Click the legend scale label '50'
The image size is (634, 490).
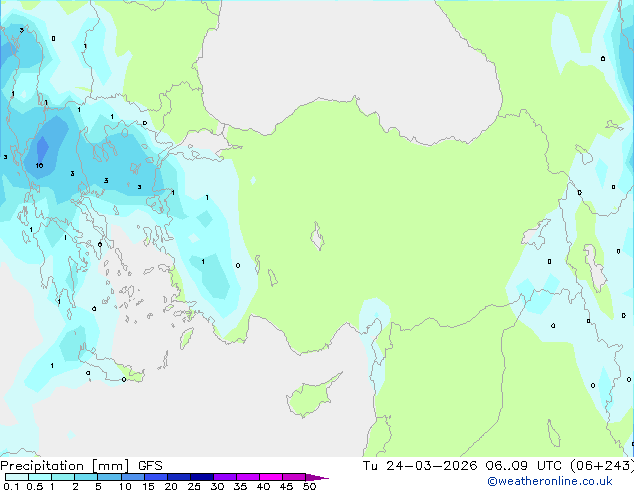309,486
